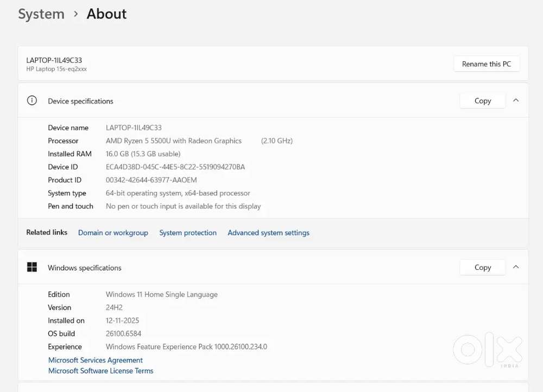Collapse the Device specifications section

click(x=516, y=100)
